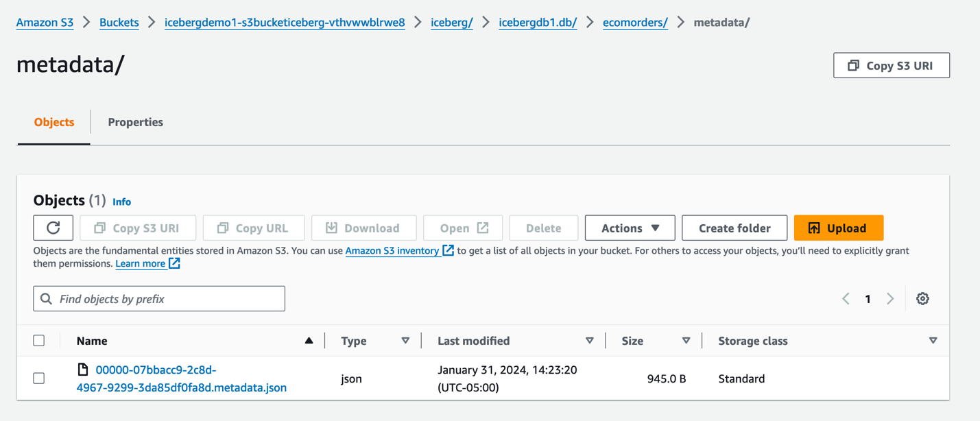Open iceberg/ breadcrumb link

(451, 22)
